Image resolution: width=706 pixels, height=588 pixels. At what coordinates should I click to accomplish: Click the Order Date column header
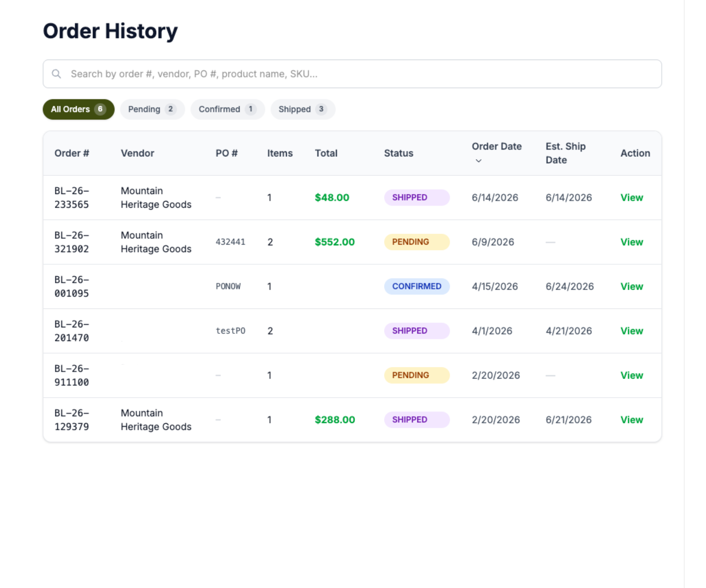[x=497, y=147]
